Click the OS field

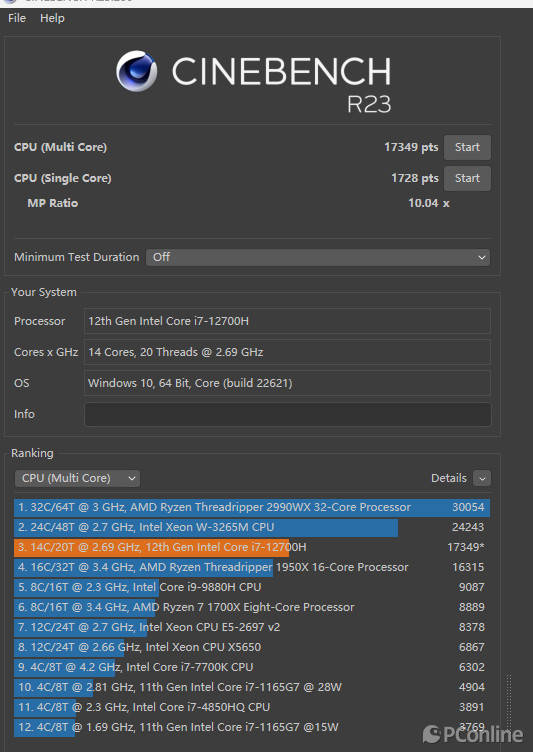[x=287, y=383]
